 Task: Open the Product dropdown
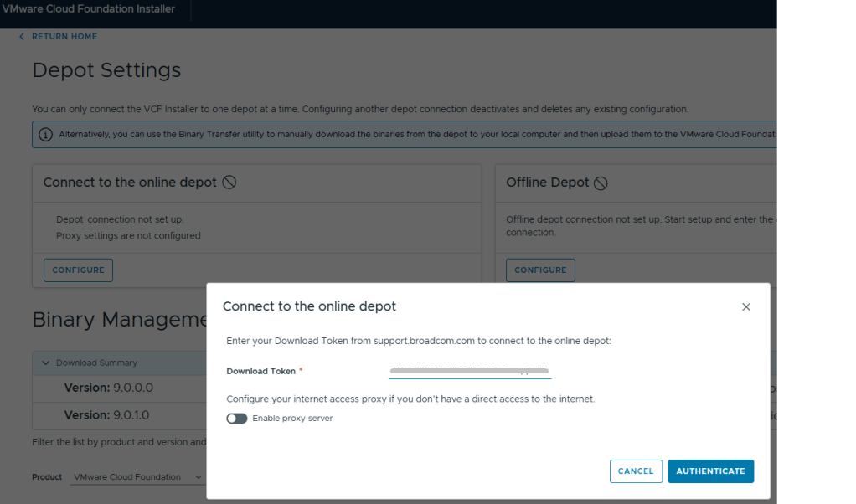tap(137, 477)
